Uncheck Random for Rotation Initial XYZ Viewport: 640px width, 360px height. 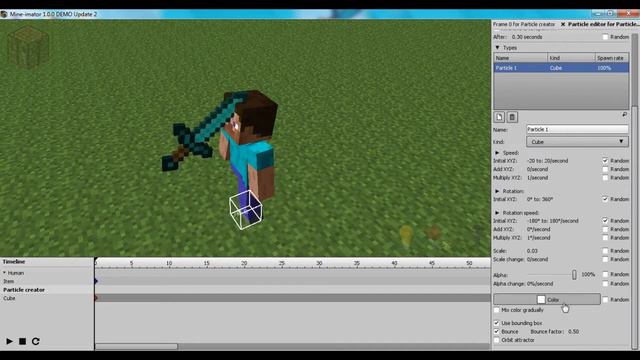pyautogui.click(x=605, y=199)
